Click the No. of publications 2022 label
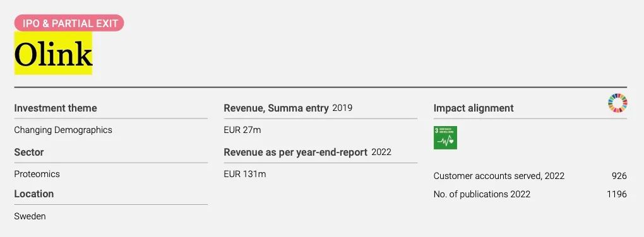This screenshot has height=237, width=644. tap(482, 194)
